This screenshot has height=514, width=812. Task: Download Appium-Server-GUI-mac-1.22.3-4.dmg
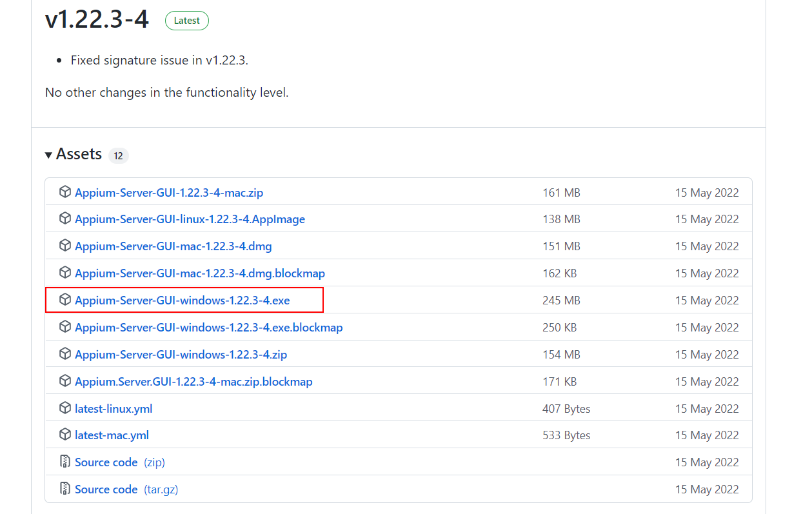(x=173, y=247)
